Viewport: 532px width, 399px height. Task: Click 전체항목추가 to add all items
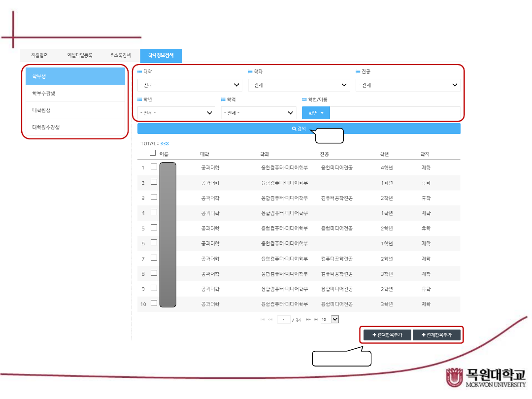tap(436, 335)
